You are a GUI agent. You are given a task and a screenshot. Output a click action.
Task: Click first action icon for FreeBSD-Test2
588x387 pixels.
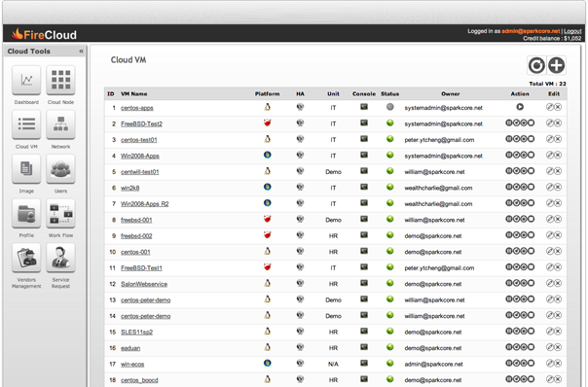(x=509, y=123)
